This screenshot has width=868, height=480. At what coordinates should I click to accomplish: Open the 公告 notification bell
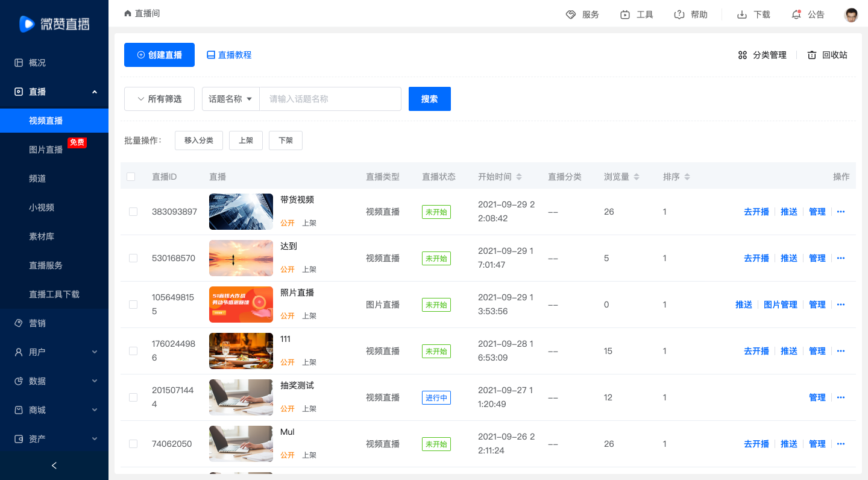pos(796,14)
